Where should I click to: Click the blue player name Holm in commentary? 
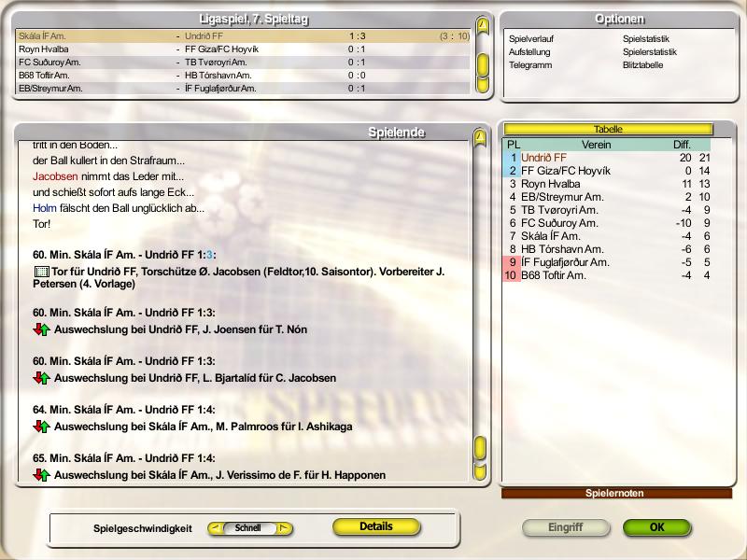pyautogui.click(x=45, y=208)
